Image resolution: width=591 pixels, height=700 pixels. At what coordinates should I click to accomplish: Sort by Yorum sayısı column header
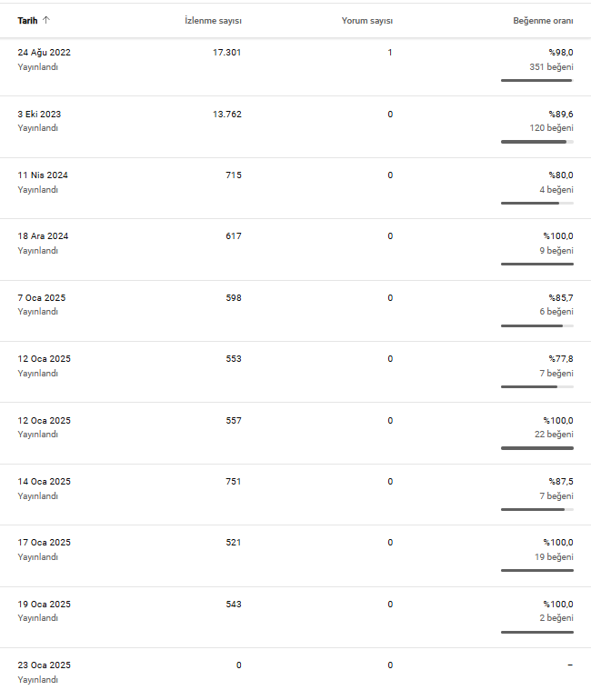[367, 21]
